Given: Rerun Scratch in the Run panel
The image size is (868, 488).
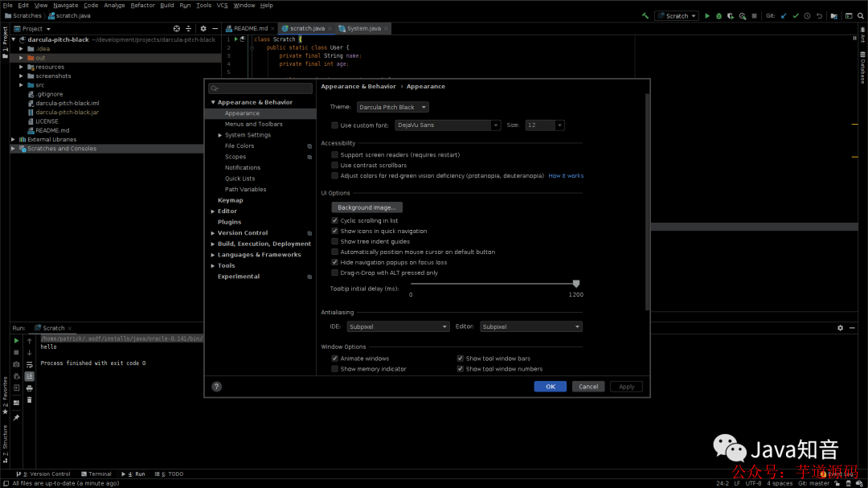Looking at the screenshot, I should 16,341.
